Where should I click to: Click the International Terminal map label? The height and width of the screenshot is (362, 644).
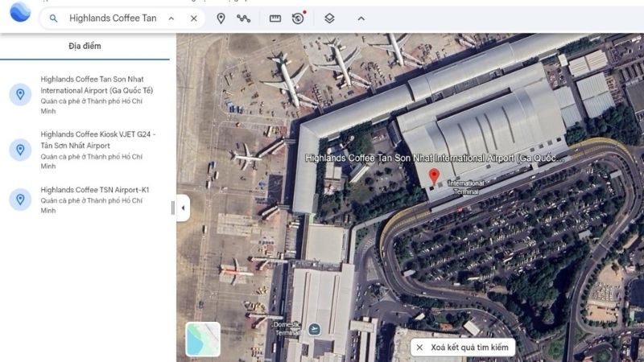point(466,187)
